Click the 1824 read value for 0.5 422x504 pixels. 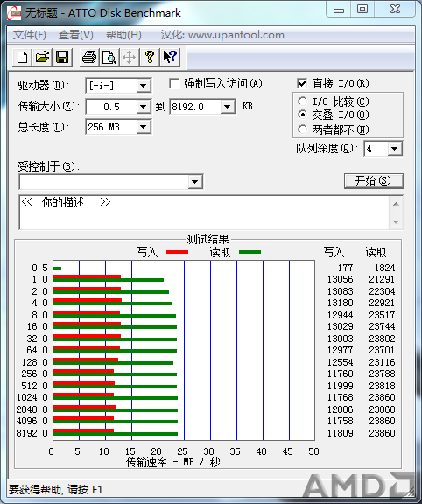(x=384, y=268)
